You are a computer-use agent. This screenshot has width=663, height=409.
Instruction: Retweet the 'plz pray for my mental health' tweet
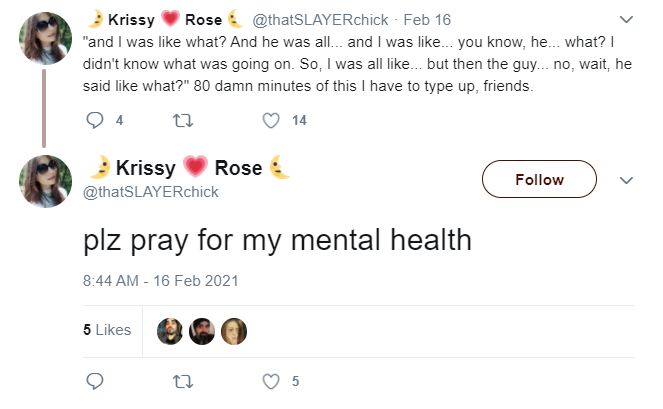point(183,382)
